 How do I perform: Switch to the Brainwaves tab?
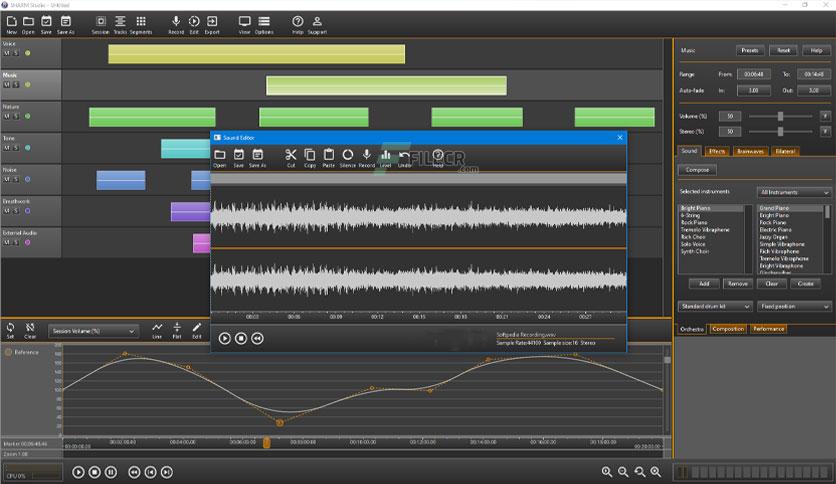[750, 151]
